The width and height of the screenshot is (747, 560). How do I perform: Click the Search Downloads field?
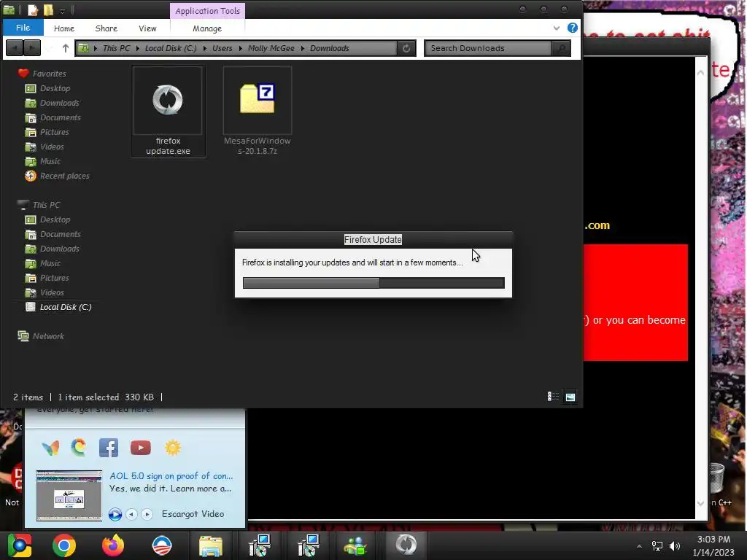click(488, 48)
